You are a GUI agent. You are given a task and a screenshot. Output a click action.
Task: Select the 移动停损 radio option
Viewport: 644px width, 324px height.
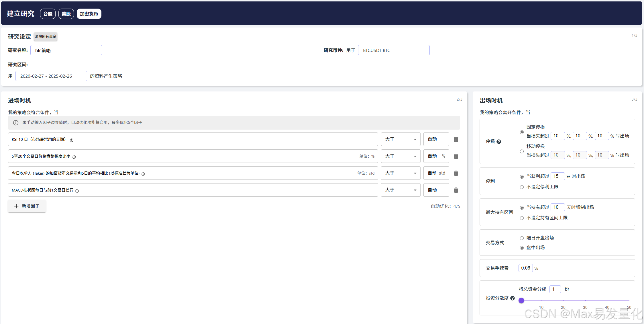pyautogui.click(x=522, y=151)
